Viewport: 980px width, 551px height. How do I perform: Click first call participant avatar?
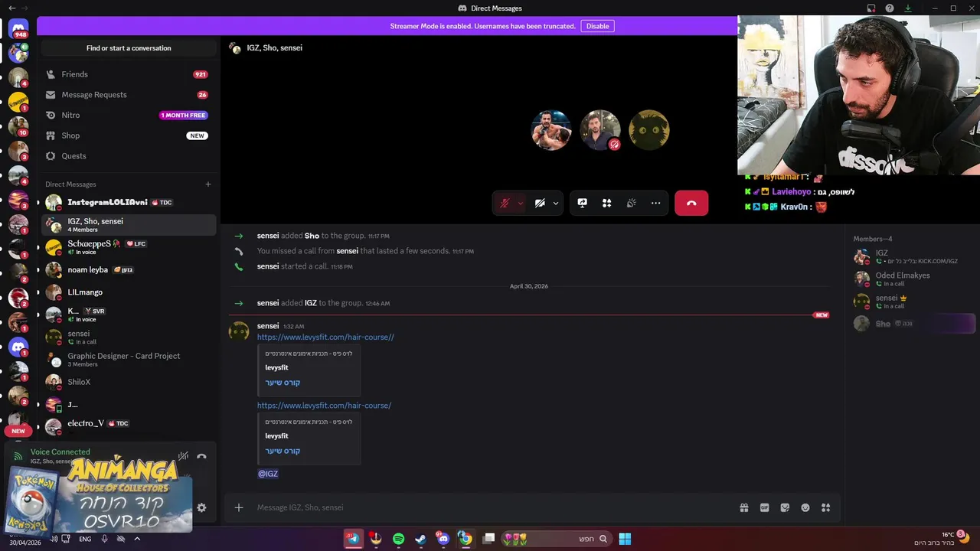tap(551, 130)
